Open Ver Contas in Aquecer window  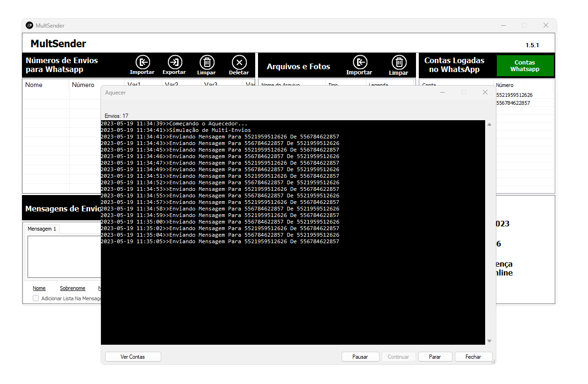(133, 357)
